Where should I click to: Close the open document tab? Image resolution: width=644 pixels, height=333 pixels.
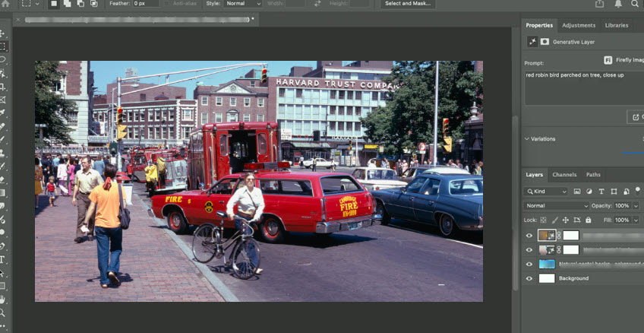pyautogui.click(x=17, y=19)
